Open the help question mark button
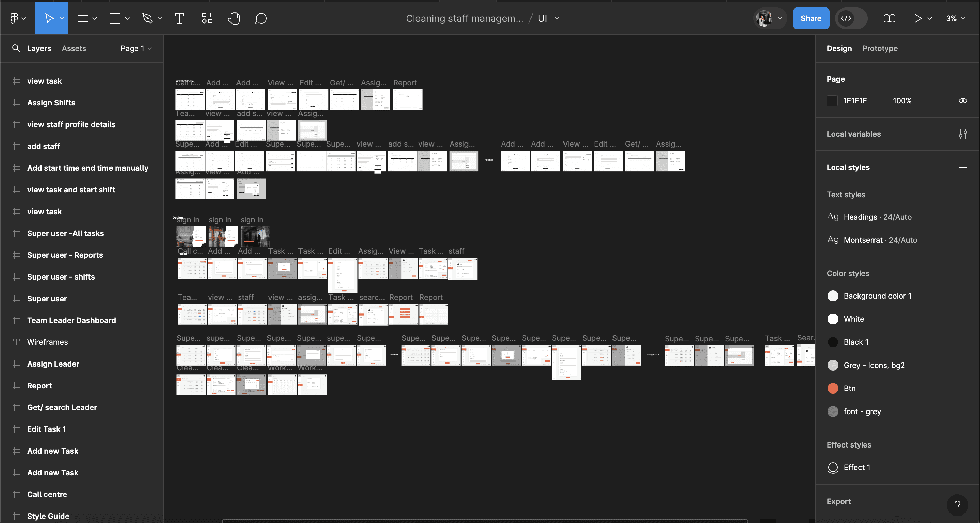Viewport: 980px width, 523px height. (957, 505)
